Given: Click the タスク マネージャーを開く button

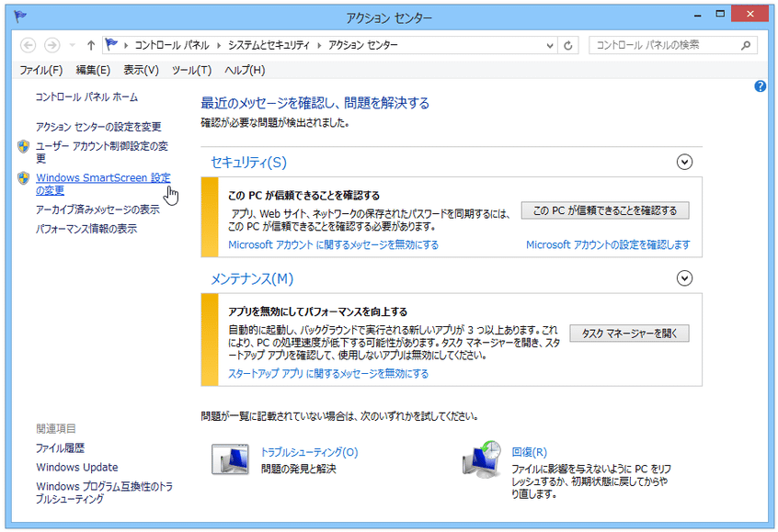Looking at the screenshot, I should pos(629,334).
